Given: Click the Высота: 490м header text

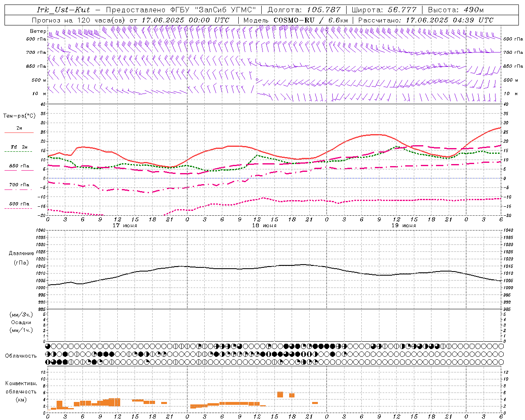Looking at the screenshot, I should (x=456, y=10).
